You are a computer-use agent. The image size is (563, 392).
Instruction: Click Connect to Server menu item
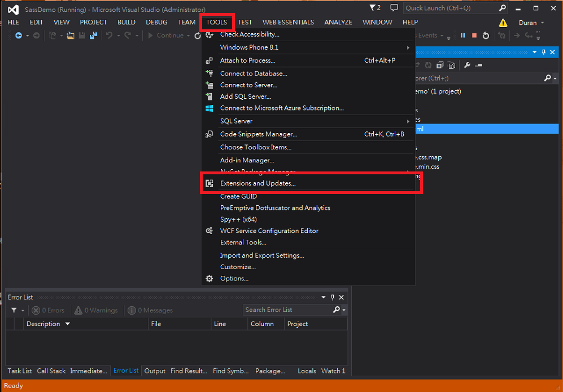pos(308,85)
